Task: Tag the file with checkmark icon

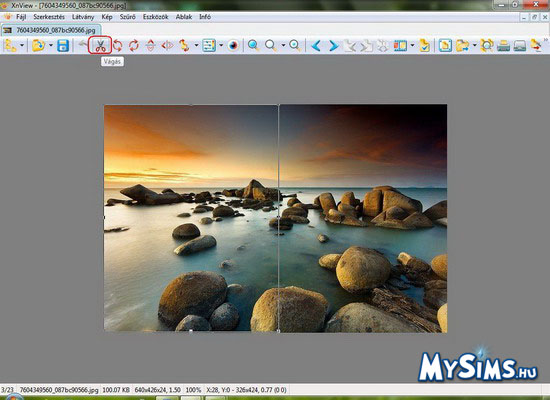Action: tap(424, 46)
